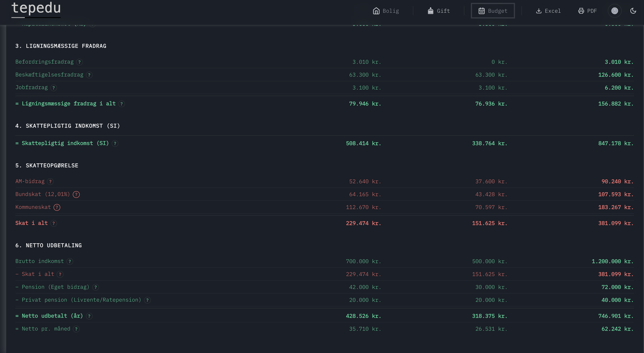Click the Befordringsfradrag label
This screenshot has width=644, height=353.
[44, 62]
